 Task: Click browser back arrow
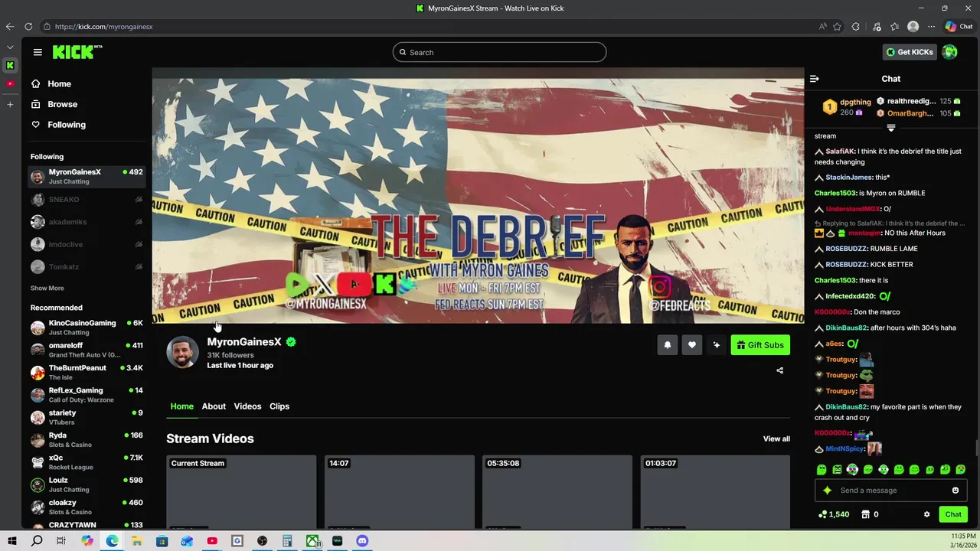click(x=10, y=26)
